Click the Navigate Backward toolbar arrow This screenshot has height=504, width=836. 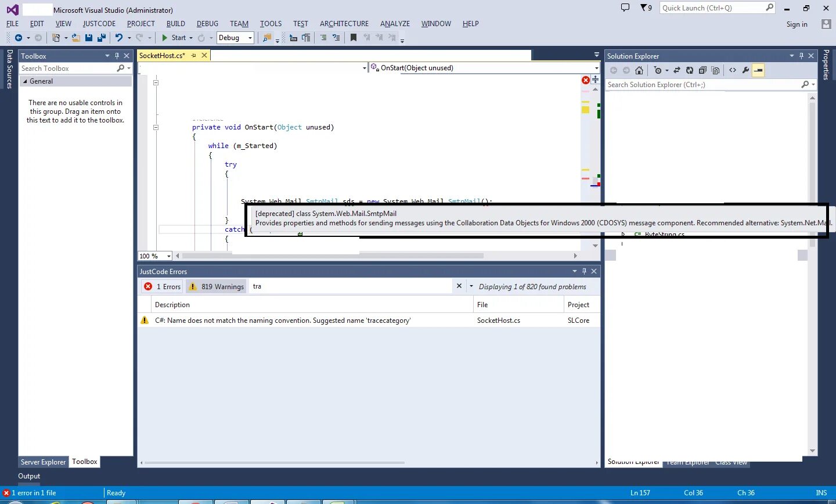coord(19,38)
